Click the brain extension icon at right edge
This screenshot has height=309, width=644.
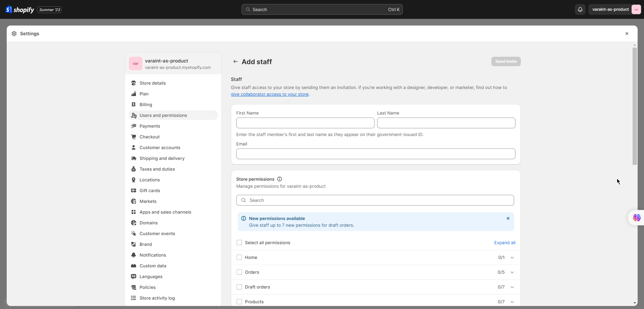point(637,218)
